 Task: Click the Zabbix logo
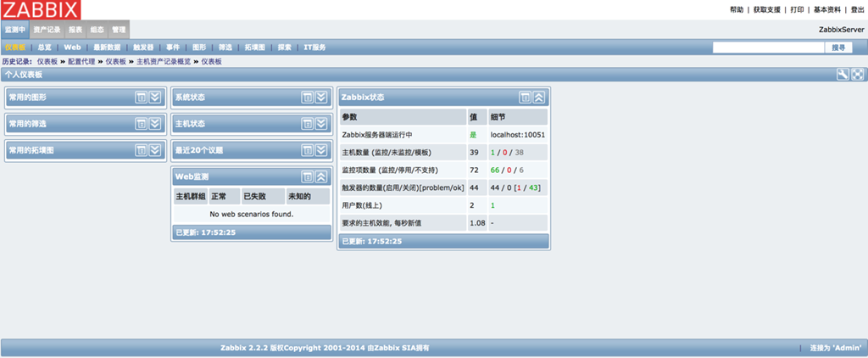click(41, 9)
